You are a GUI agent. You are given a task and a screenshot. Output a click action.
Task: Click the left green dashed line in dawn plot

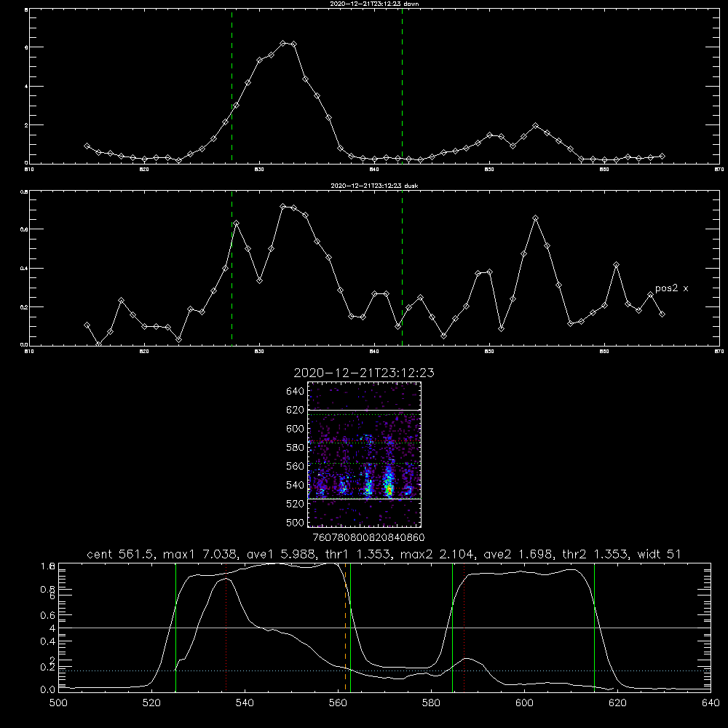[232, 87]
